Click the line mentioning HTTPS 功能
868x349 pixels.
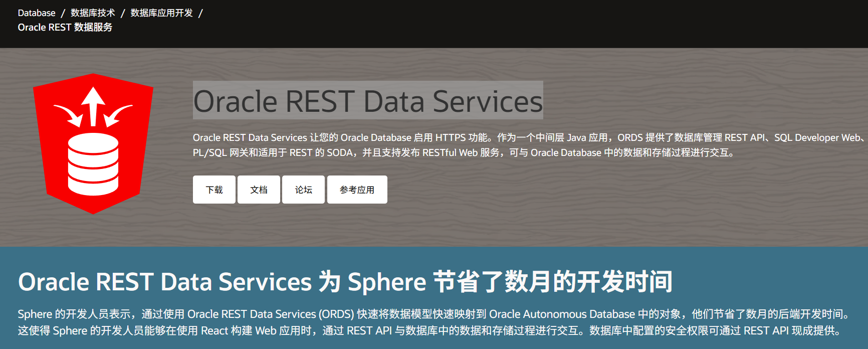click(x=529, y=137)
